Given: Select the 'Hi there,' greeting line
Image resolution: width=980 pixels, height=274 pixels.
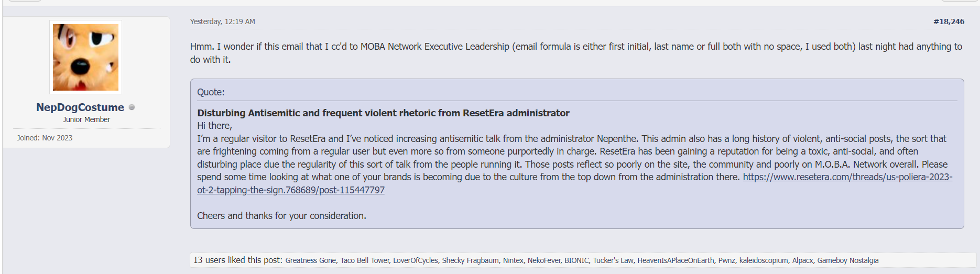Looking at the screenshot, I should [x=214, y=126].
